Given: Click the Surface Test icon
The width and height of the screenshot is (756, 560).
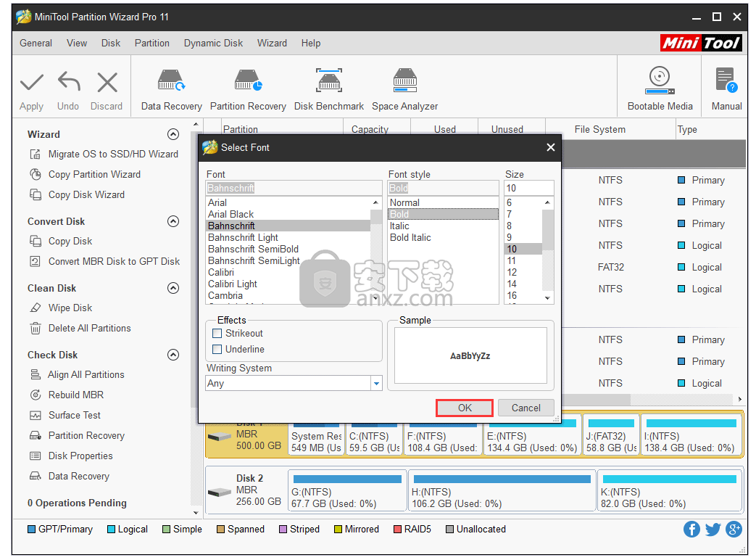Looking at the screenshot, I should pos(36,416).
